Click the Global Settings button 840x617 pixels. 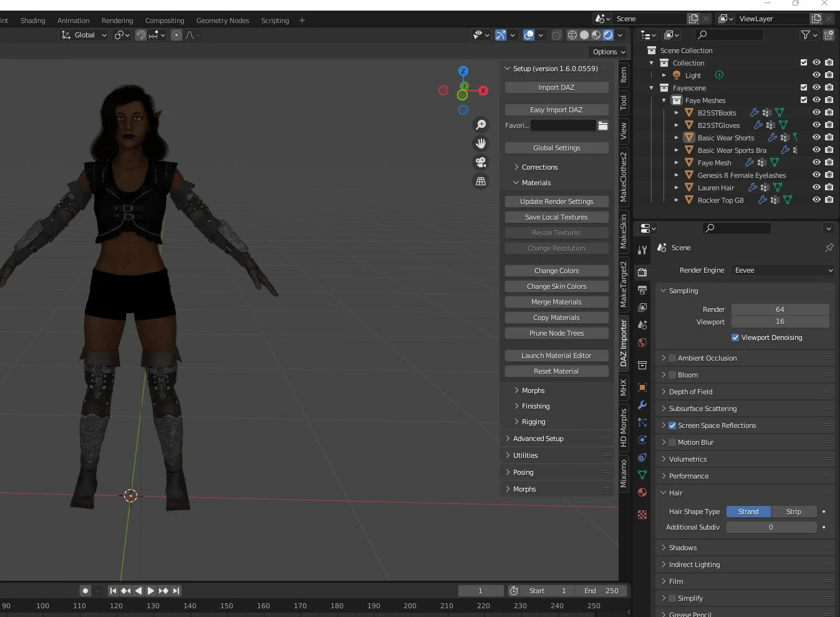pyautogui.click(x=556, y=148)
